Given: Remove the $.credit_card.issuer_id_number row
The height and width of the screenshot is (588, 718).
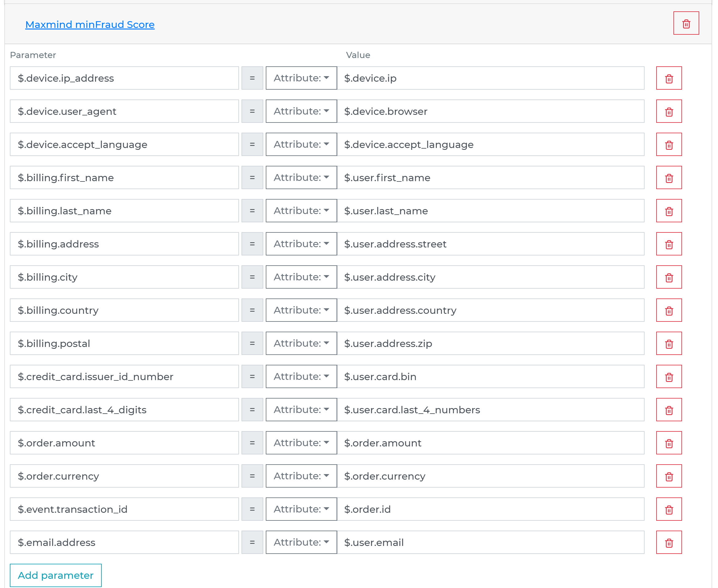Looking at the screenshot, I should 669,377.
